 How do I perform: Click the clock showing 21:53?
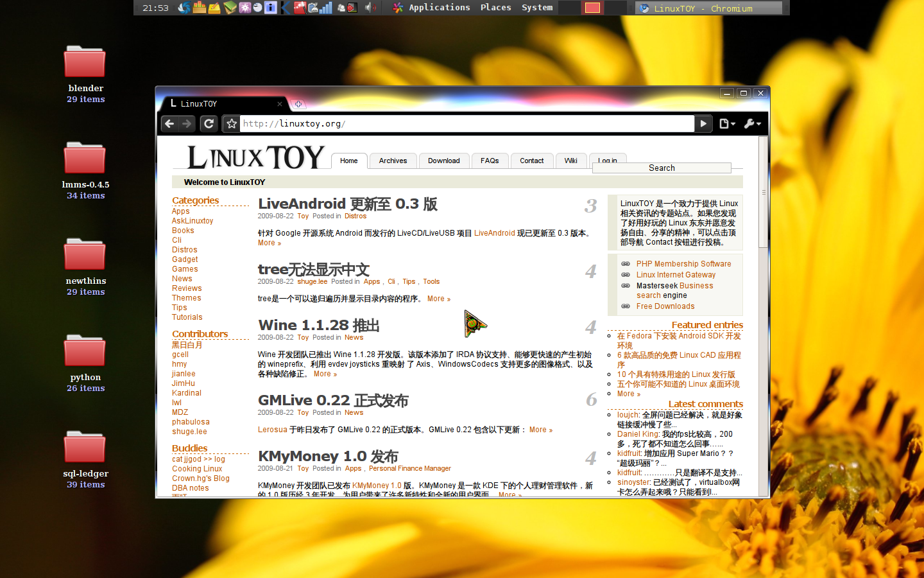click(155, 8)
